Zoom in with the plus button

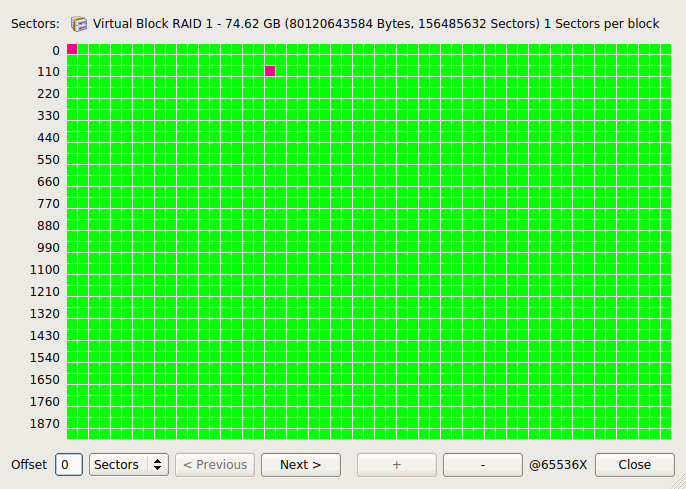[x=396, y=465]
